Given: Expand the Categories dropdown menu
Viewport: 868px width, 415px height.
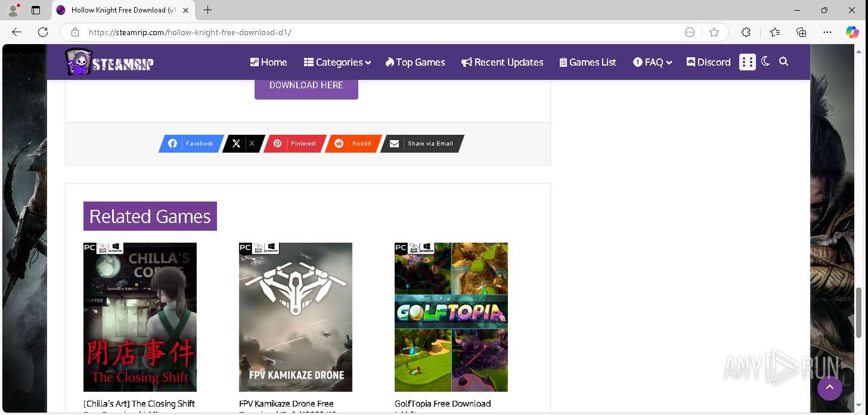Looking at the screenshot, I should tap(337, 62).
